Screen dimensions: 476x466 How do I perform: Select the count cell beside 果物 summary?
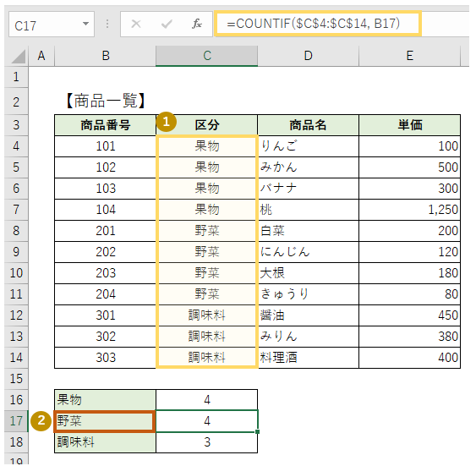[207, 399]
